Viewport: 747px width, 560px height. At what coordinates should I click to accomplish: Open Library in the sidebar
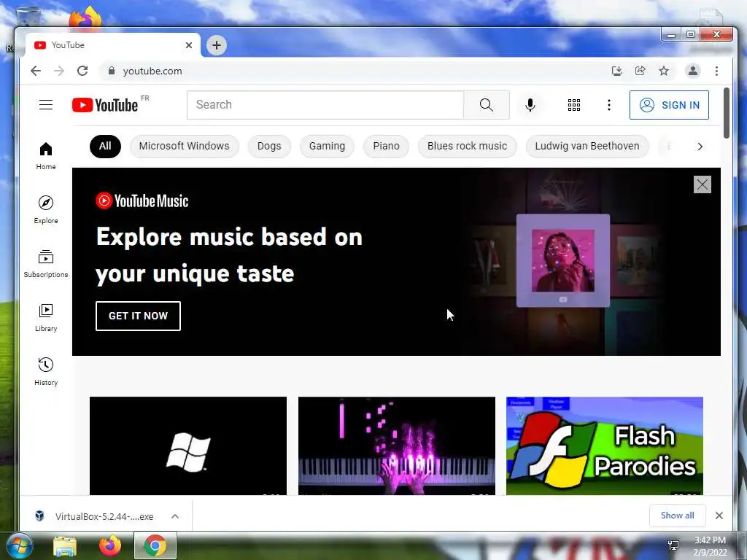coord(46,318)
